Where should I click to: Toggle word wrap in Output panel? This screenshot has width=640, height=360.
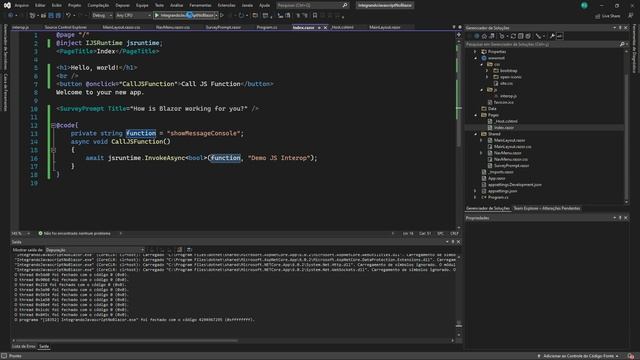tap(189, 250)
